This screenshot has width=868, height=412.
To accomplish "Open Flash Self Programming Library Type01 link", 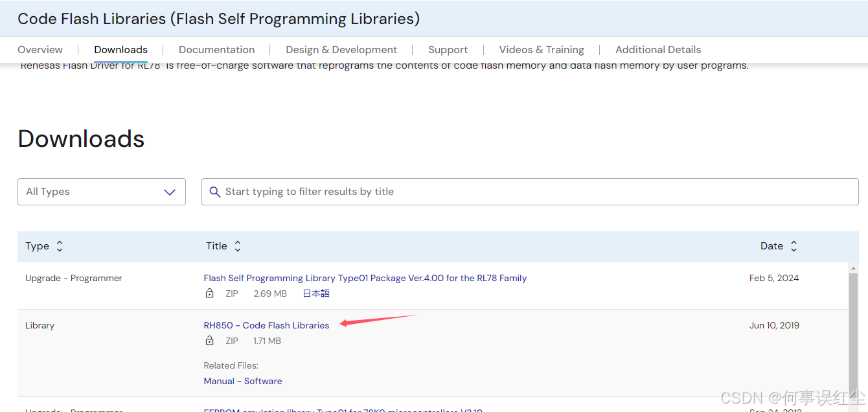I will (x=365, y=278).
